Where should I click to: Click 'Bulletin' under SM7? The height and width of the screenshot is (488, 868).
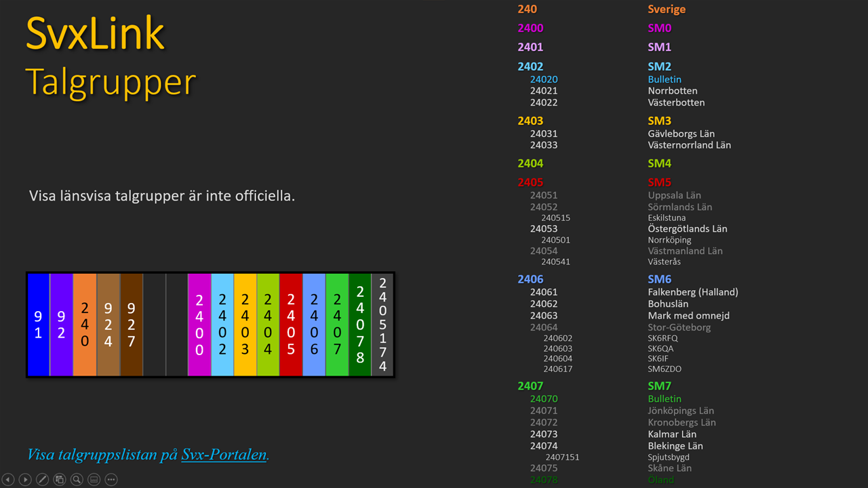[x=665, y=399]
